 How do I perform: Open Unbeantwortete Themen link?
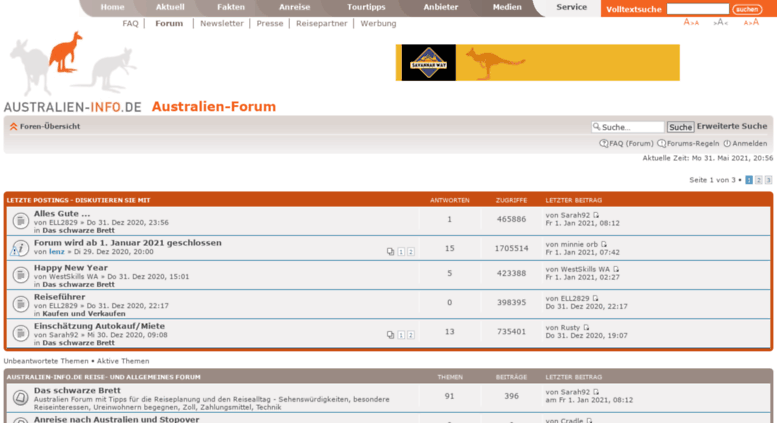pos(46,361)
